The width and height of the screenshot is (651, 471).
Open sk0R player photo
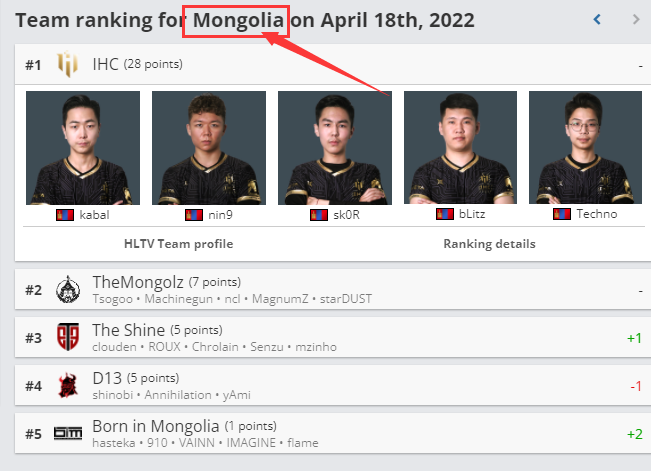pos(335,148)
